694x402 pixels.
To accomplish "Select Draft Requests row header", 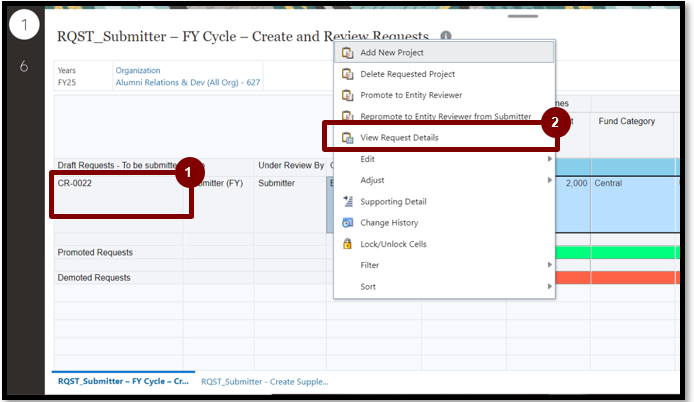I will coord(117,165).
